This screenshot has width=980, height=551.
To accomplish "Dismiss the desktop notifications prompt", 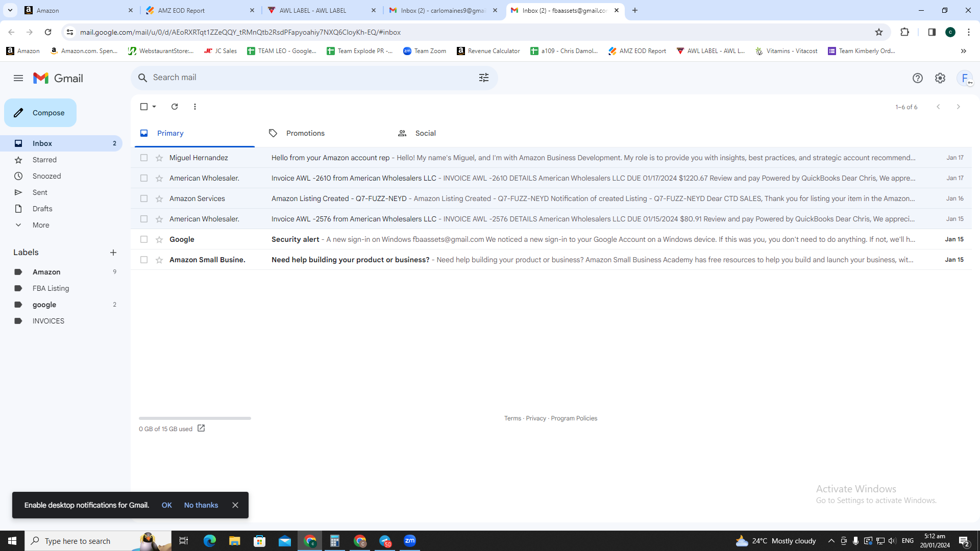I will coord(235,505).
